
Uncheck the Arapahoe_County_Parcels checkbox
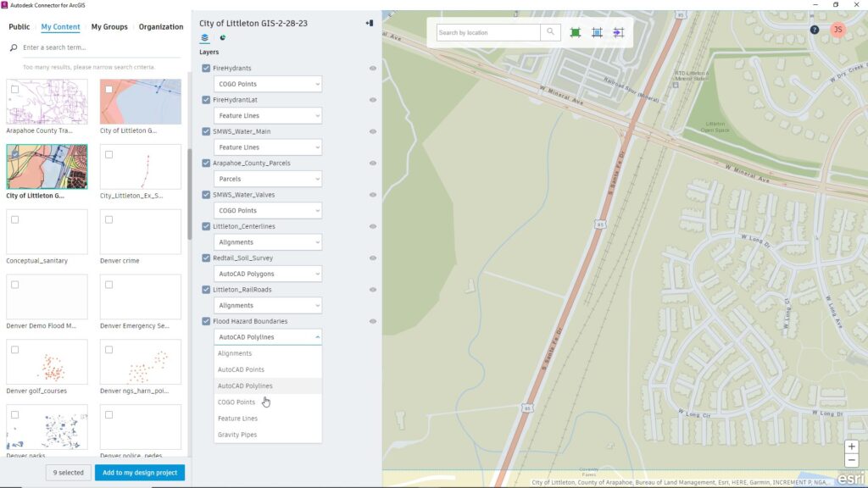point(206,163)
